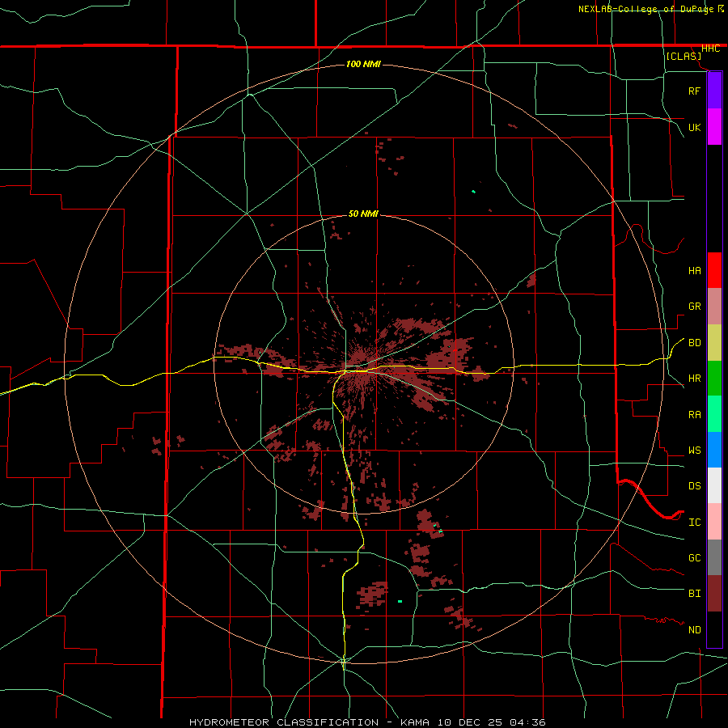Select the "HA" legend label

(694, 271)
